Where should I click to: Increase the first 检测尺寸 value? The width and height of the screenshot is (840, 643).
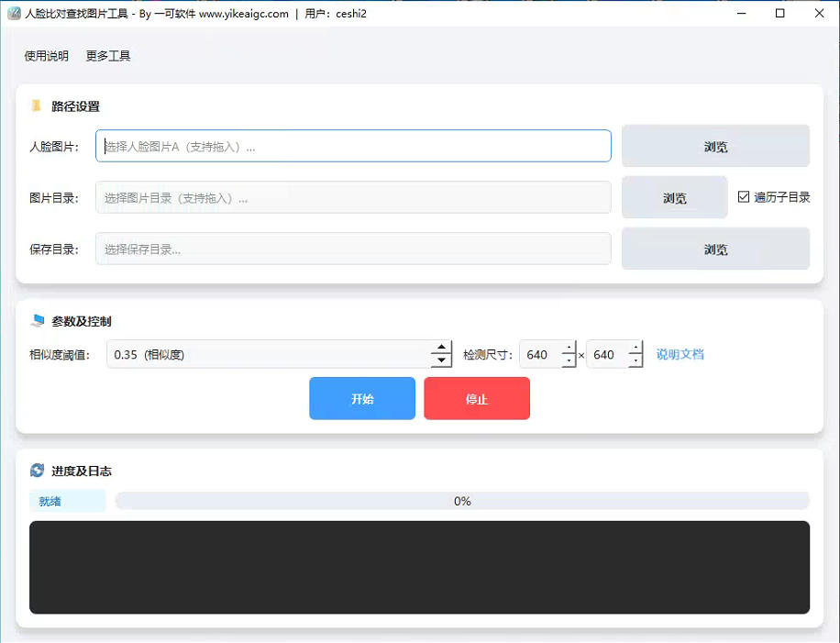tap(569, 349)
